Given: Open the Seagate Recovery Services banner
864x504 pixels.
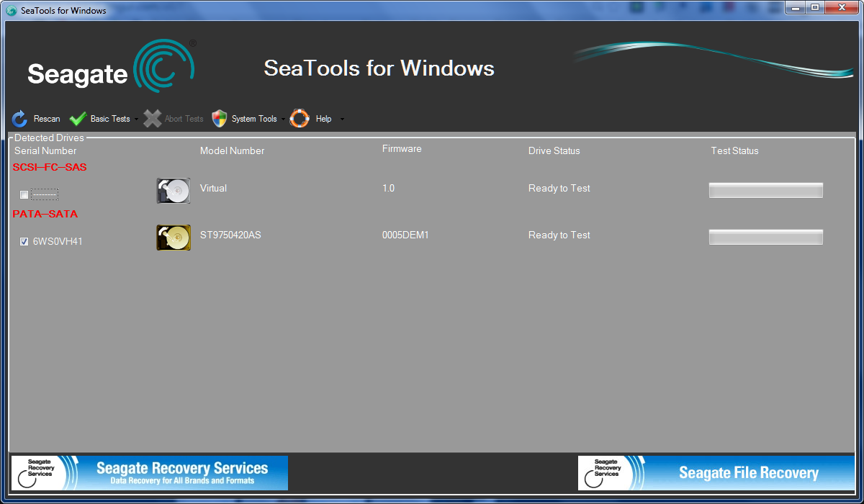Looking at the screenshot, I should click(150, 473).
